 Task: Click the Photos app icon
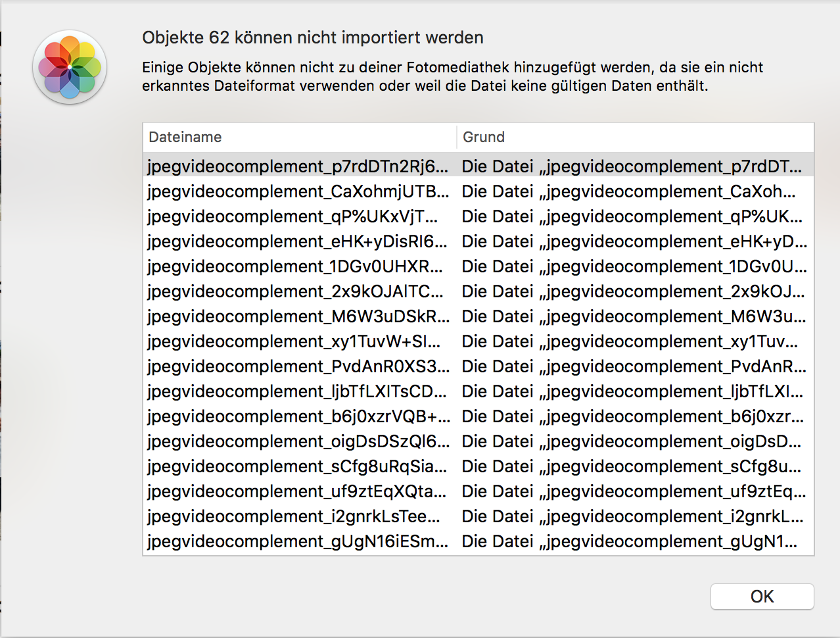point(70,66)
